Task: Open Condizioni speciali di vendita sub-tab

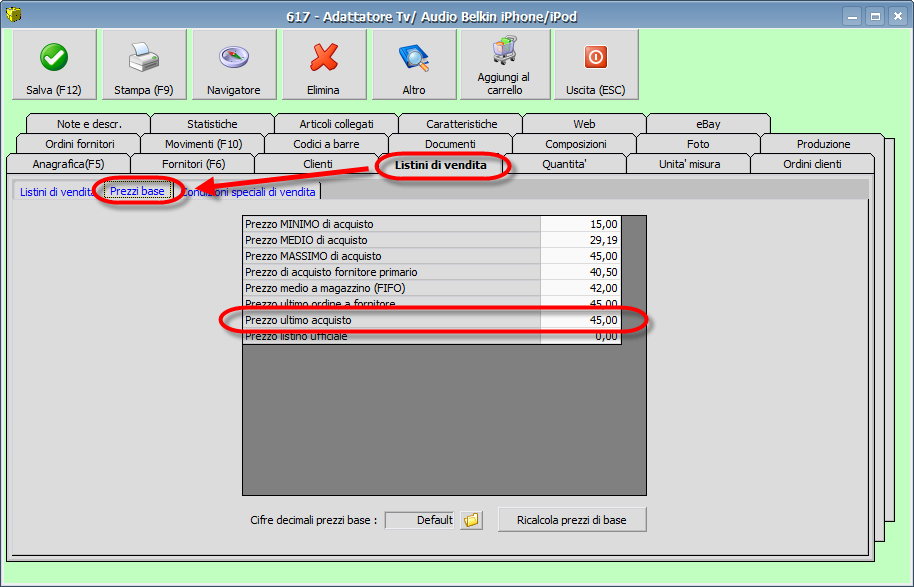Action: [249, 191]
